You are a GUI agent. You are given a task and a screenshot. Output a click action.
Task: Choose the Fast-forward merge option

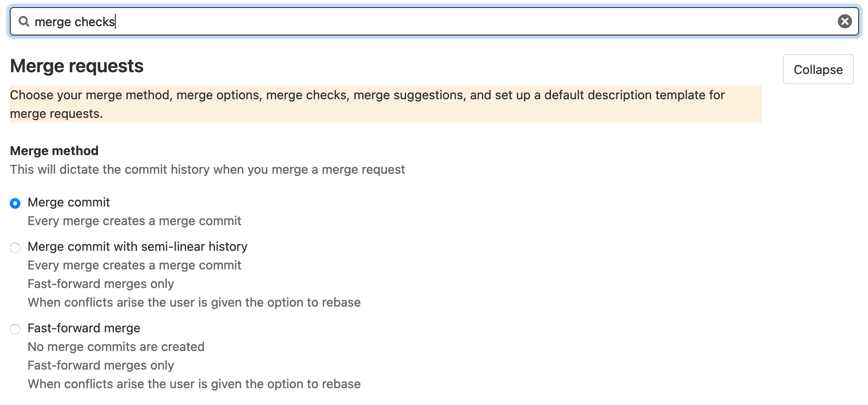tap(15, 329)
